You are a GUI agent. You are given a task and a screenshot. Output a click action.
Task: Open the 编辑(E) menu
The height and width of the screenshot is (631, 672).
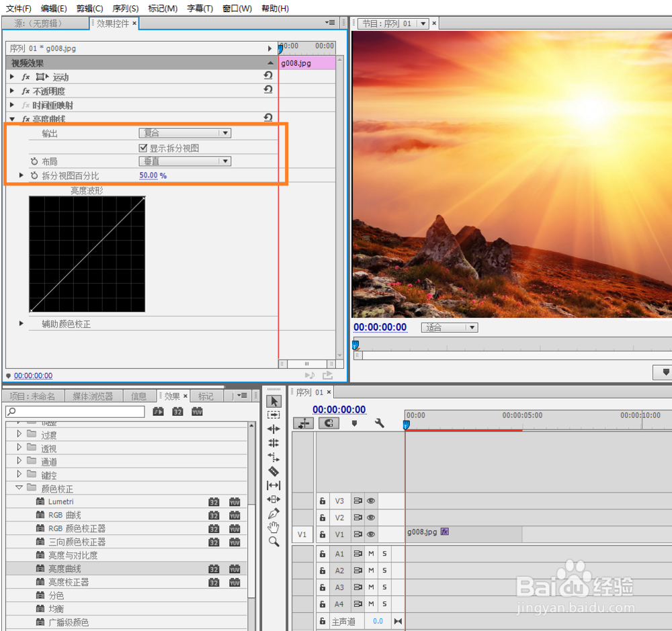tap(54, 8)
